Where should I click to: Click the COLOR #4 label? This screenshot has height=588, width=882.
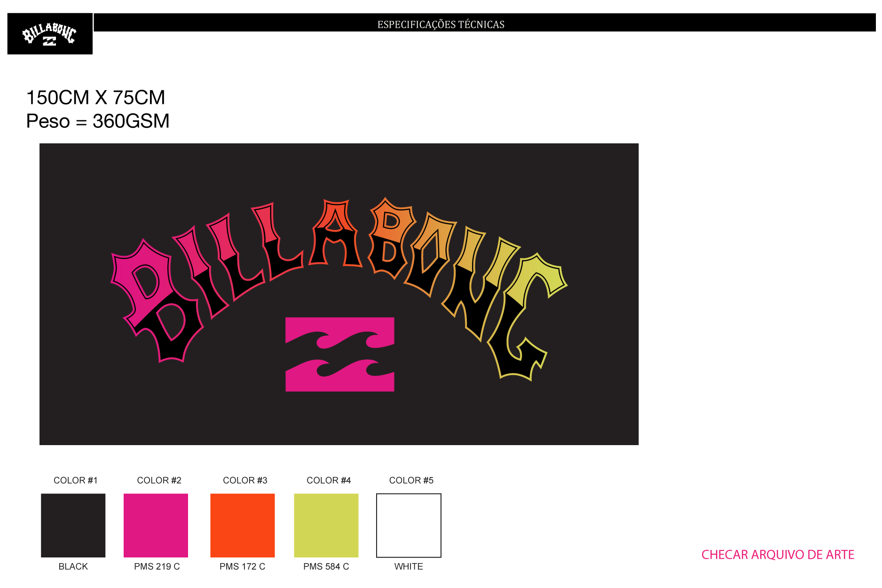pyautogui.click(x=329, y=480)
